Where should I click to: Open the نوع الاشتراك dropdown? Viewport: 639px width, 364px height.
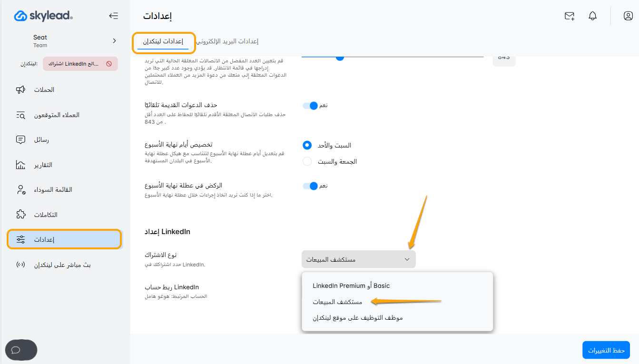pyautogui.click(x=358, y=259)
